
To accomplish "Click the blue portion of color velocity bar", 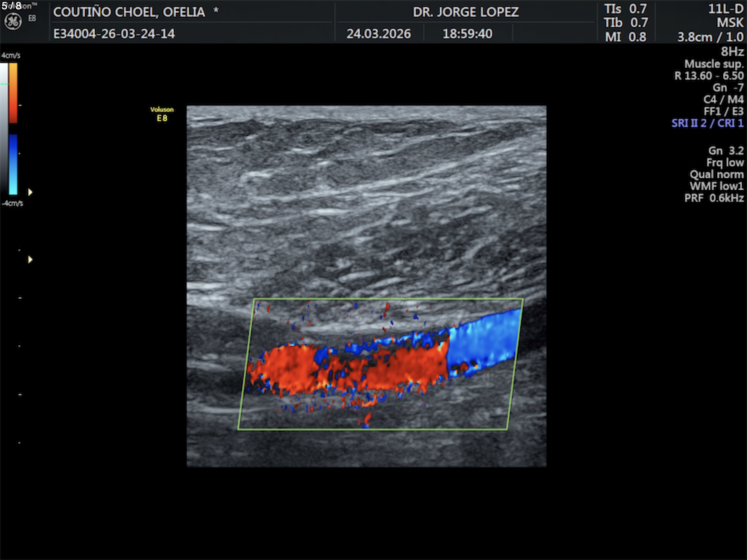I will coord(13,165).
